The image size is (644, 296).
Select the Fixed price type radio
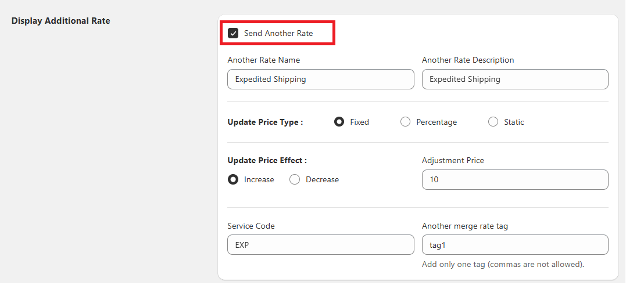[339, 122]
